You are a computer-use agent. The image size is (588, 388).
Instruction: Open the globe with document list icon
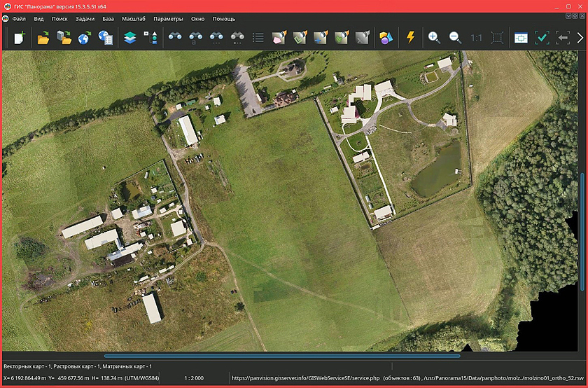click(106, 38)
